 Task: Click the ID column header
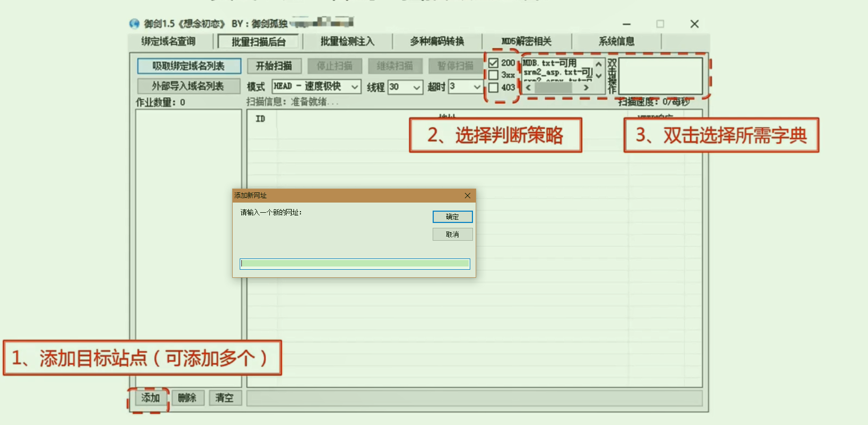click(x=261, y=119)
